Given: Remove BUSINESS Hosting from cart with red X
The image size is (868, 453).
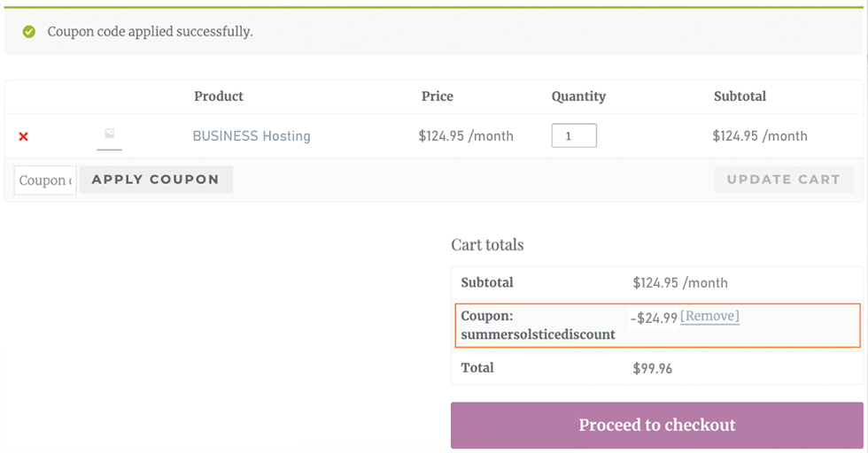Looking at the screenshot, I should pyautogui.click(x=24, y=136).
